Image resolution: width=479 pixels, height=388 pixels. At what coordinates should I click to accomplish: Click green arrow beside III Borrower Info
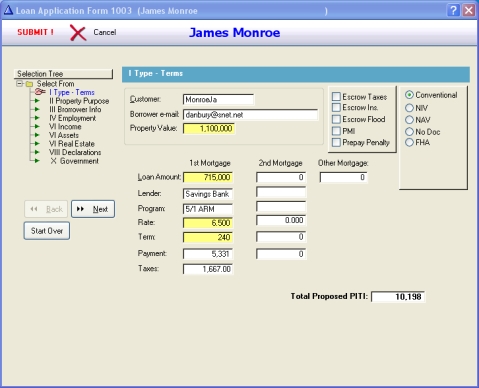pyautogui.click(x=37, y=109)
